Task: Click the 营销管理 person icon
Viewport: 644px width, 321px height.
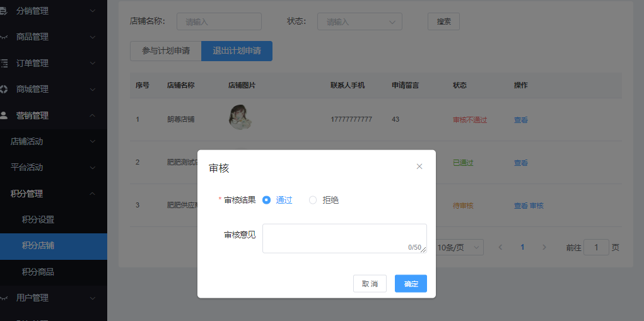Action: [x=4, y=115]
